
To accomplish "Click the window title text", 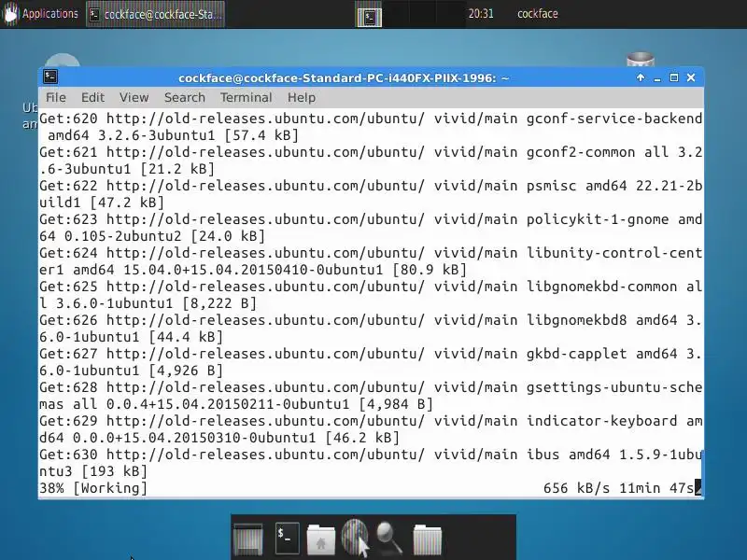I will click(x=344, y=78).
